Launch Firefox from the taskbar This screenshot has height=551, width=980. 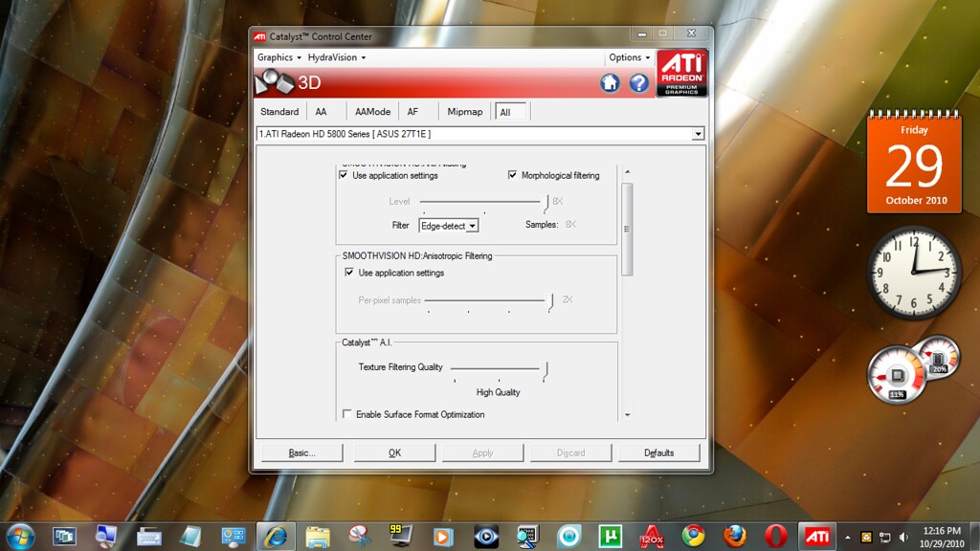click(x=735, y=537)
